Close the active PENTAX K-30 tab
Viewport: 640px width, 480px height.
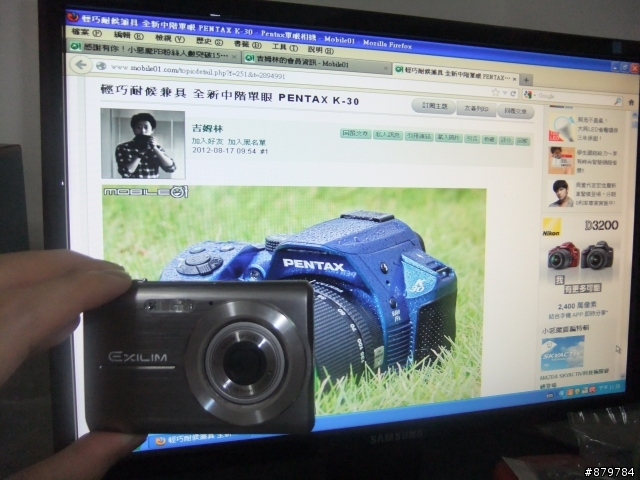click(x=514, y=78)
